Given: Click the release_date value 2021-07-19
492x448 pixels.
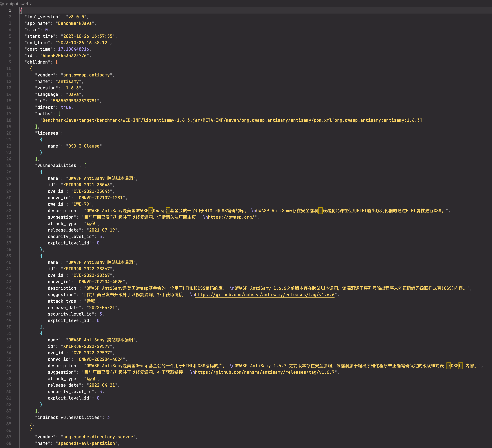Looking at the screenshot, I should [102, 230].
